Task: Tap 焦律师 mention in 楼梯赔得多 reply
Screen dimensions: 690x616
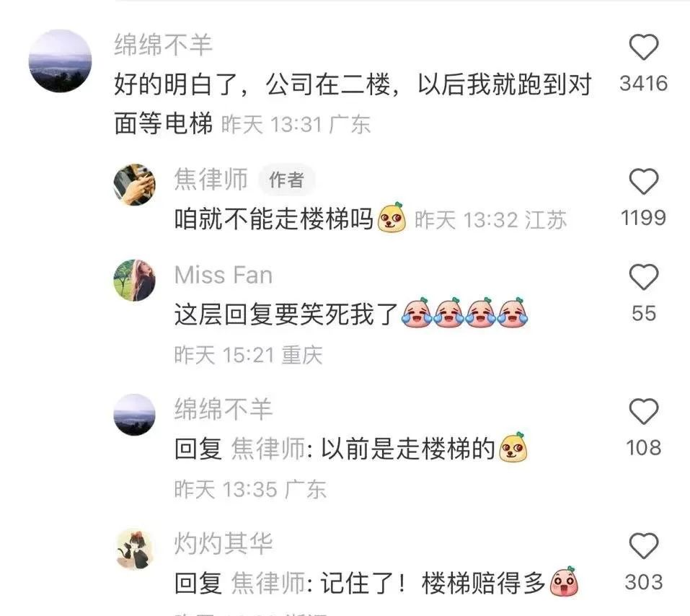Action: pos(268,583)
